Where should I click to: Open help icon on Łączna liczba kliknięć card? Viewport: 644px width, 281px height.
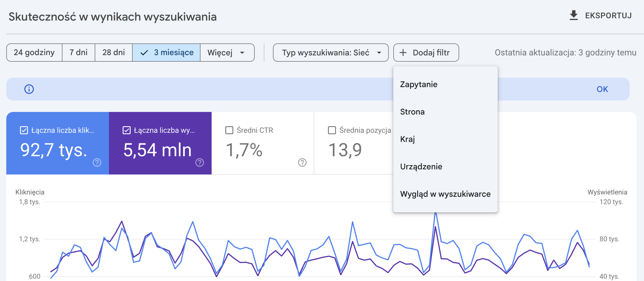coord(97,162)
